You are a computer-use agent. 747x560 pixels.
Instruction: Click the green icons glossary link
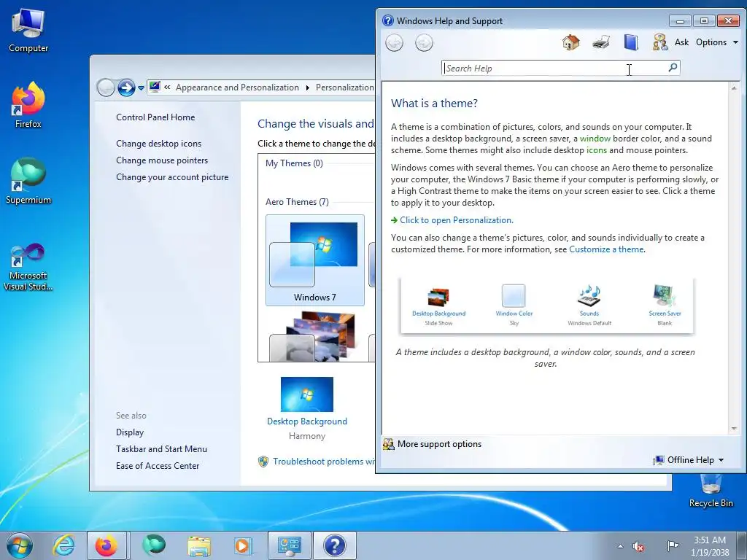pyautogui.click(x=597, y=150)
